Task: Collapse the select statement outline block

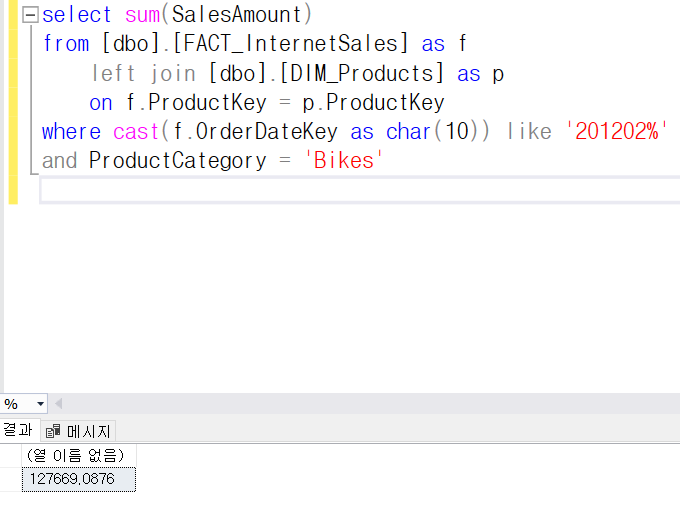Action: 30,15
